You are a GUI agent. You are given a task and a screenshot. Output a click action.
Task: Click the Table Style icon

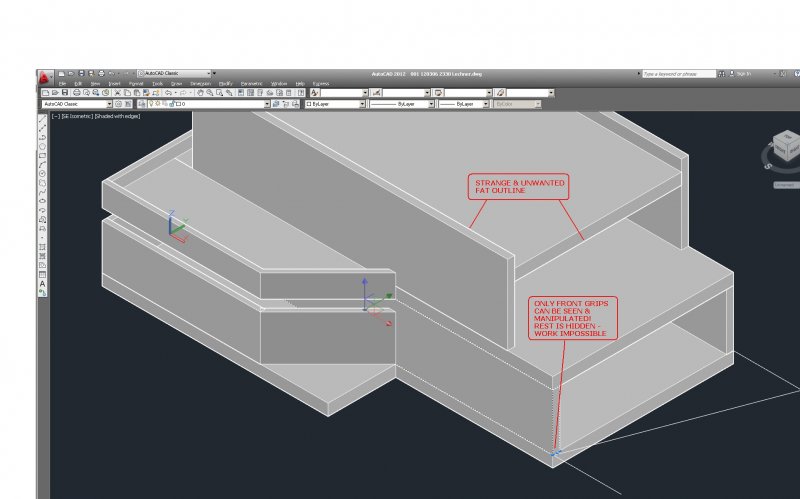[438, 93]
